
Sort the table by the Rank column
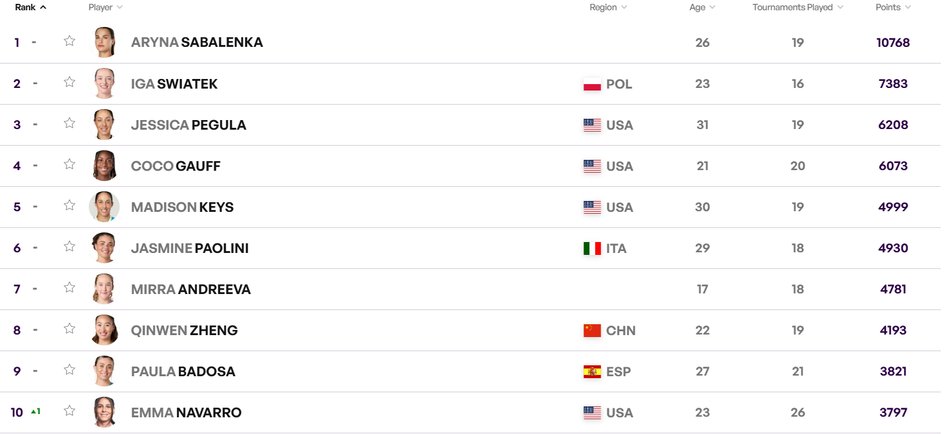point(31,7)
